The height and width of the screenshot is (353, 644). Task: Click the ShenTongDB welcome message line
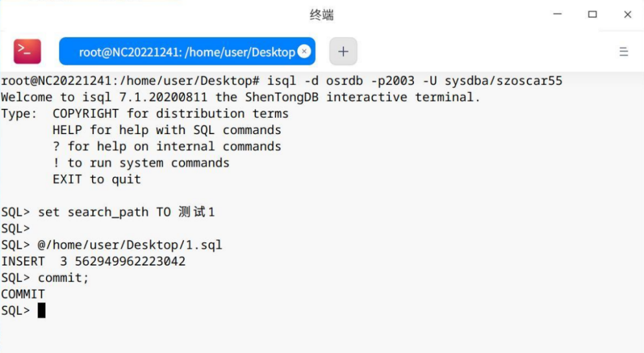click(240, 97)
